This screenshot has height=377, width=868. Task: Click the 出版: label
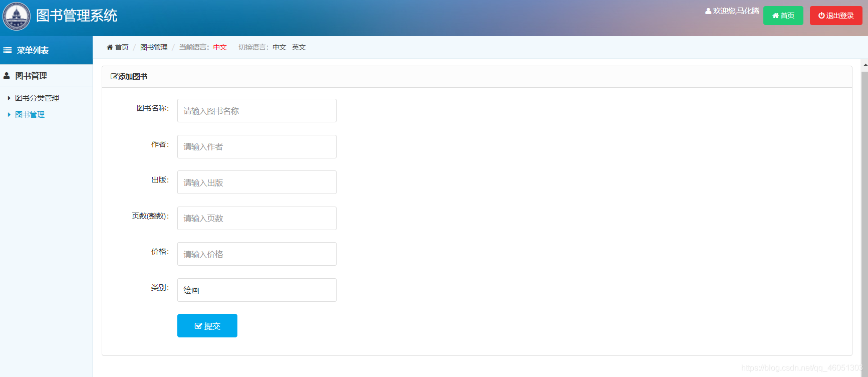[x=161, y=180]
